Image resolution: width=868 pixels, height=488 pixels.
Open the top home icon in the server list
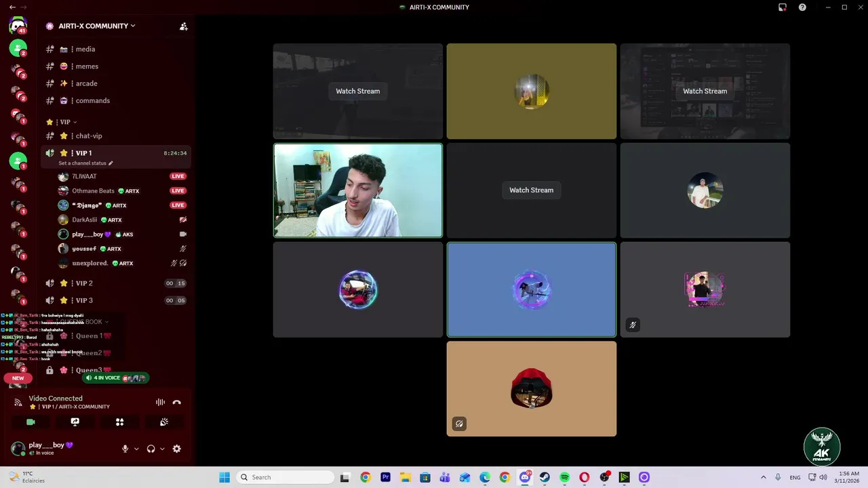pos(18,26)
